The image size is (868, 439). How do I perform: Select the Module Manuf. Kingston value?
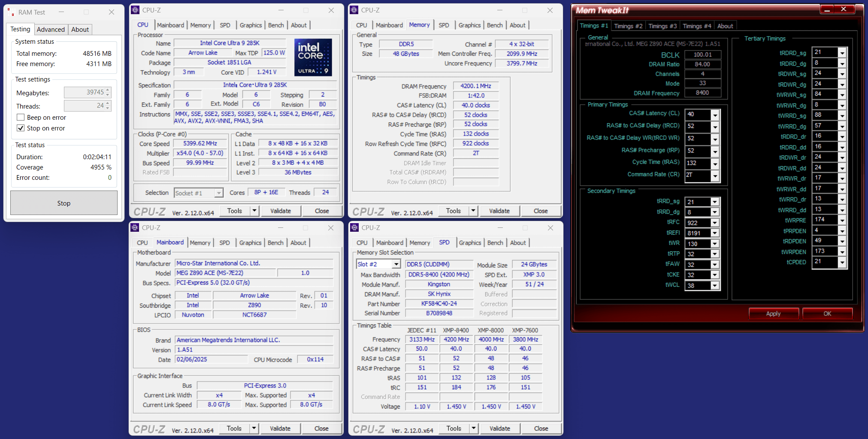439,284
